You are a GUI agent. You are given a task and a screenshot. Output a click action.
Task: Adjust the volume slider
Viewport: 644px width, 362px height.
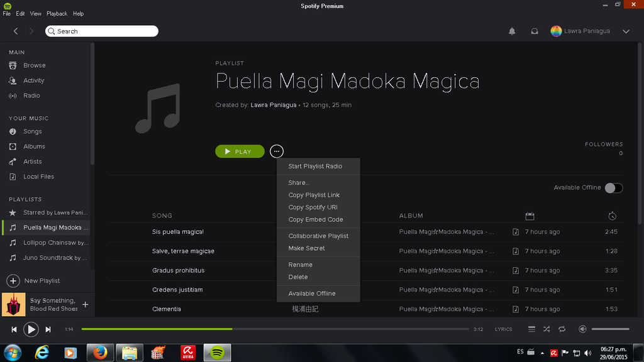pos(610,329)
